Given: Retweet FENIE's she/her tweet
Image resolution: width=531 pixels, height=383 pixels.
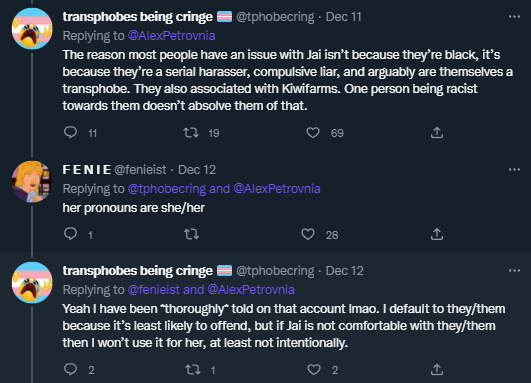Looking at the screenshot, I should (191, 234).
